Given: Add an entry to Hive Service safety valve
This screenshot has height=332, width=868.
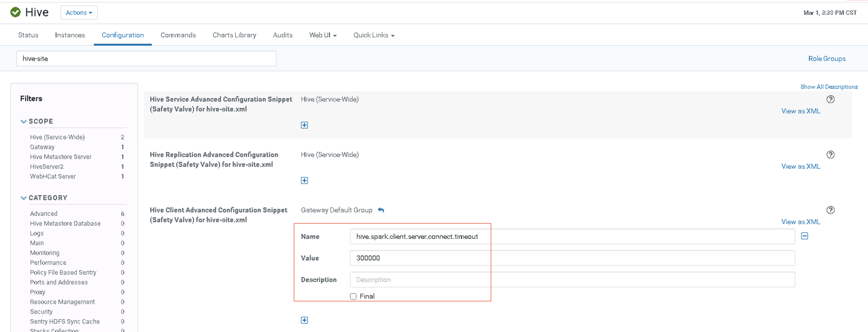Looking at the screenshot, I should [304, 125].
